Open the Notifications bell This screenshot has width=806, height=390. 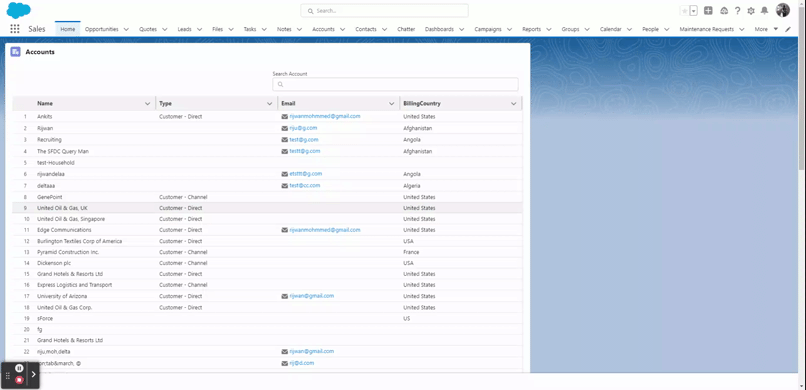click(764, 11)
